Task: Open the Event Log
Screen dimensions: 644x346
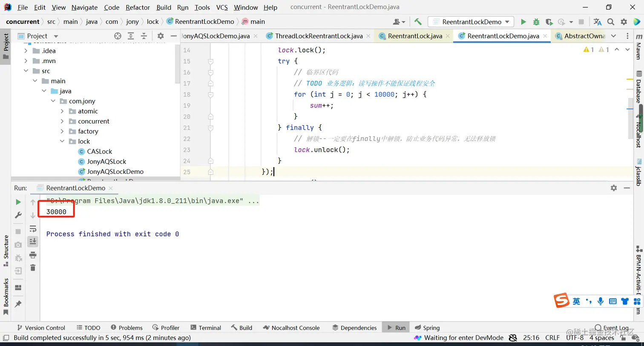Action: tap(612, 328)
